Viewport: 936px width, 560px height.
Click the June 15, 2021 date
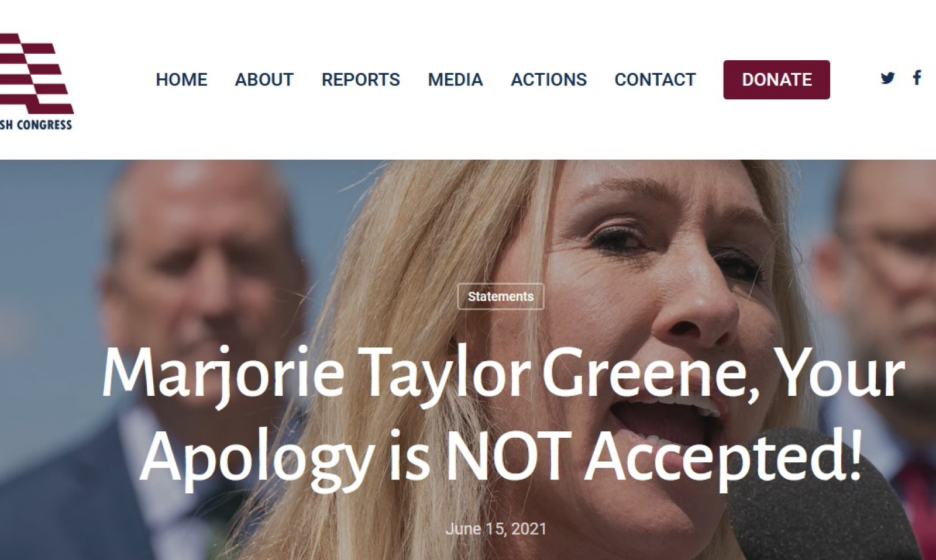click(496, 529)
